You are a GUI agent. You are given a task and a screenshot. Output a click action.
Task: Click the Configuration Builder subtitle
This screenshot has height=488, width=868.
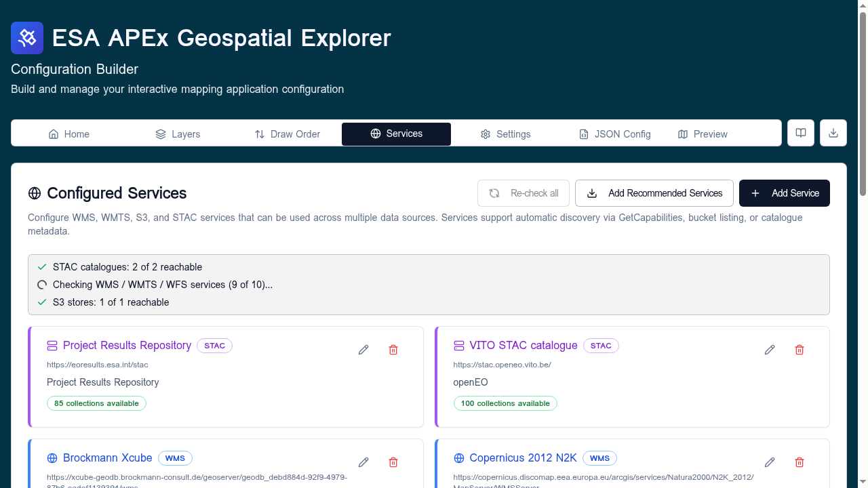(75, 69)
